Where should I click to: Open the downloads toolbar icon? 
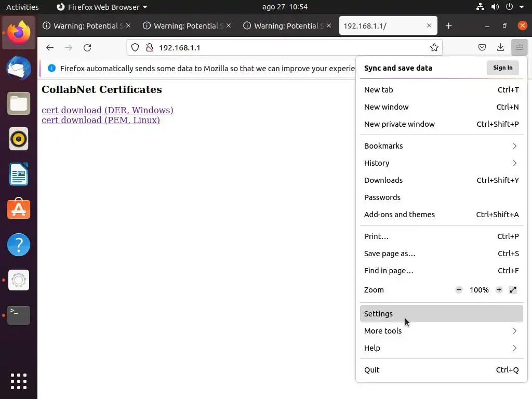(500, 48)
